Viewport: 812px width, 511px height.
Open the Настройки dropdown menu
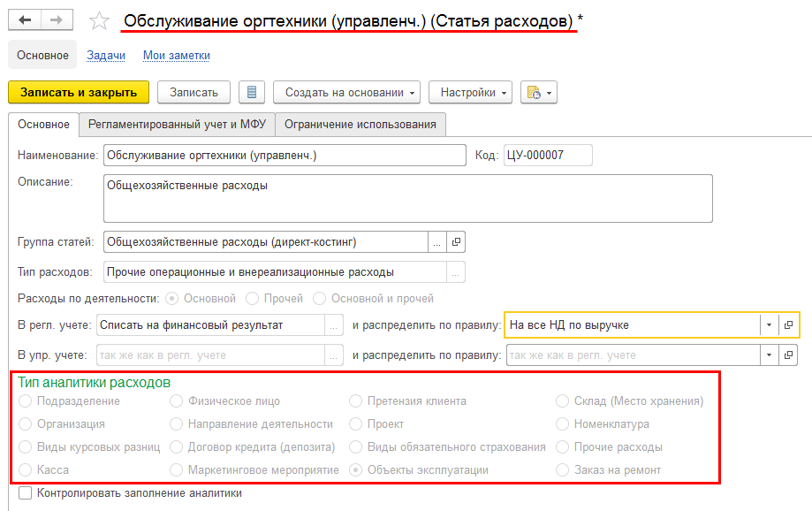point(469,93)
